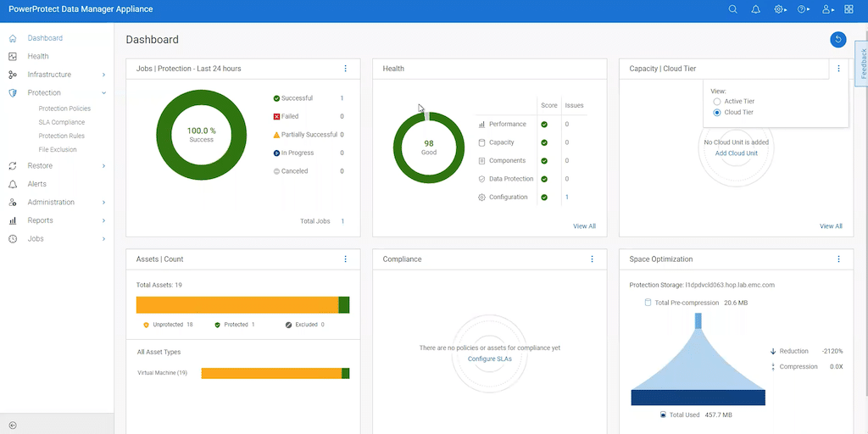Open Assets Count card options menu
The height and width of the screenshot is (434, 868).
coord(346,259)
